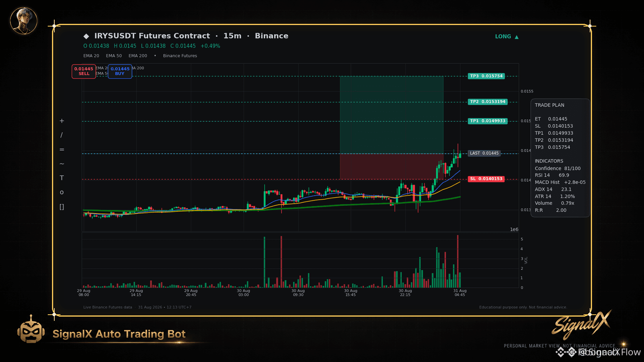Click the red stop-loss zone on chart
The width and height of the screenshot is (644, 362).
(391, 166)
